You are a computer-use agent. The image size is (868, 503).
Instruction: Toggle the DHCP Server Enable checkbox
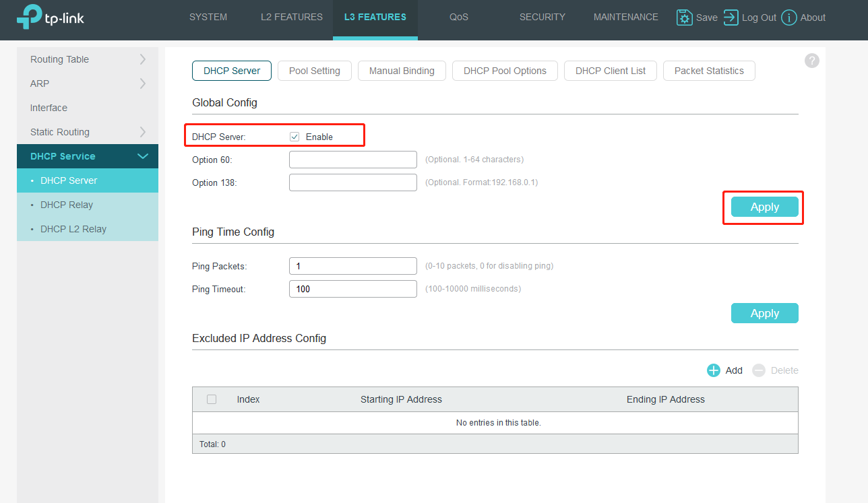tap(294, 137)
